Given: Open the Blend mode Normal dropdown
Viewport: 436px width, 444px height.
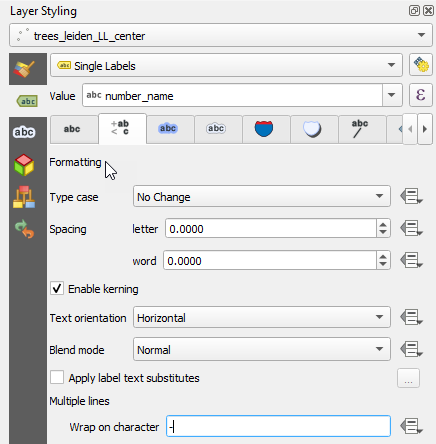Looking at the screenshot, I should pos(262,349).
